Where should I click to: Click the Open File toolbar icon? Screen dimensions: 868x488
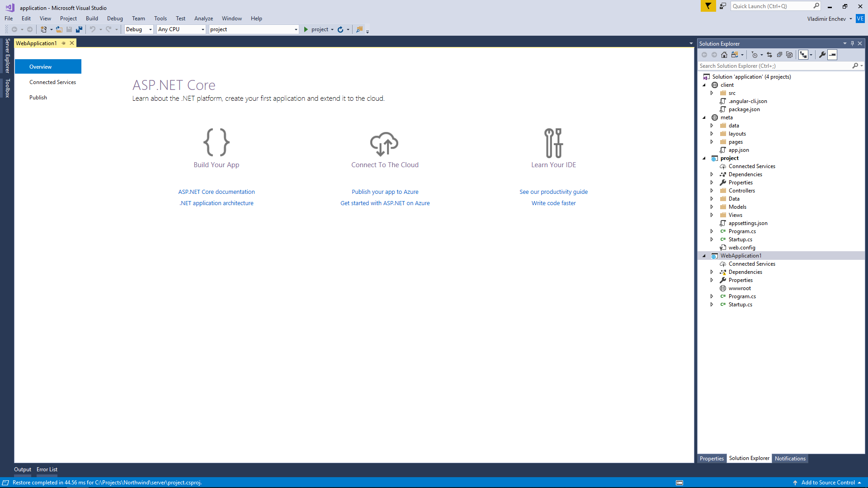click(x=59, y=29)
